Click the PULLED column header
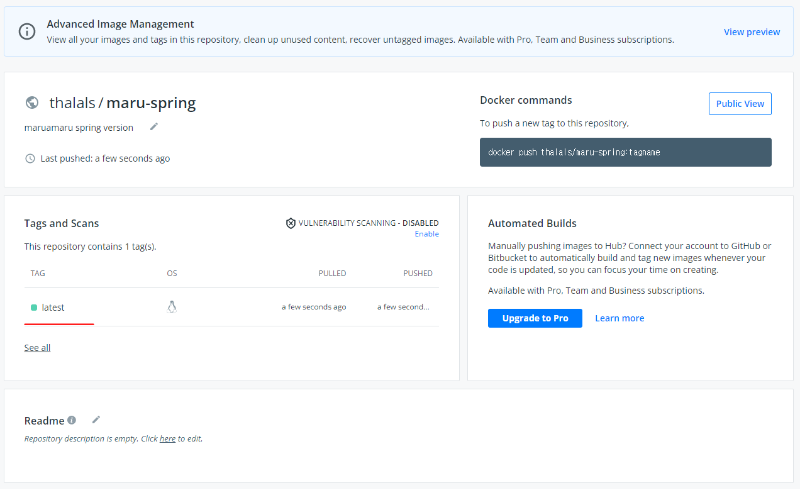 point(332,273)
